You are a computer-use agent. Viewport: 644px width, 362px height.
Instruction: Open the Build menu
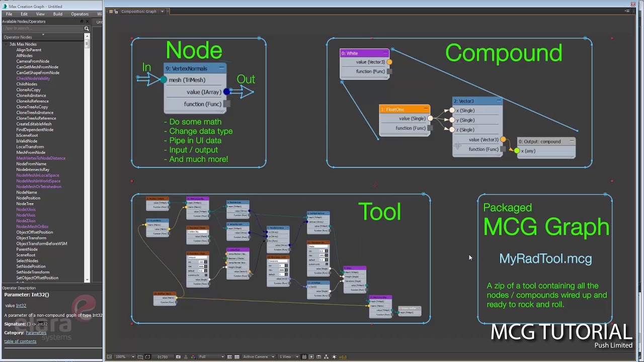click(58, 14)
